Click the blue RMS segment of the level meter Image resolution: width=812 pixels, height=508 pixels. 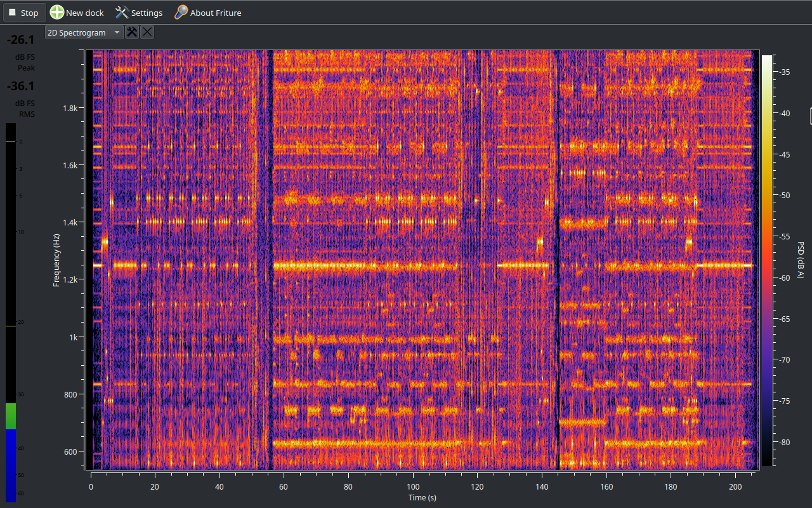[11, 464]
